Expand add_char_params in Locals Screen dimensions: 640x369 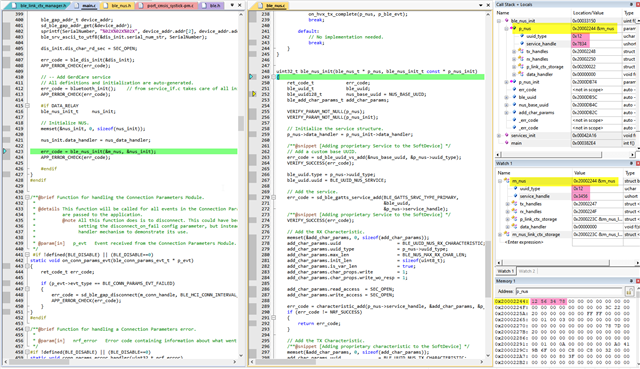[507, 113]
